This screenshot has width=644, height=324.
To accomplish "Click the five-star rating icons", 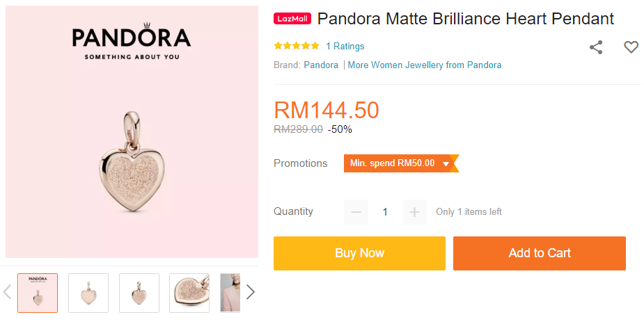I will tap(297, 46).
